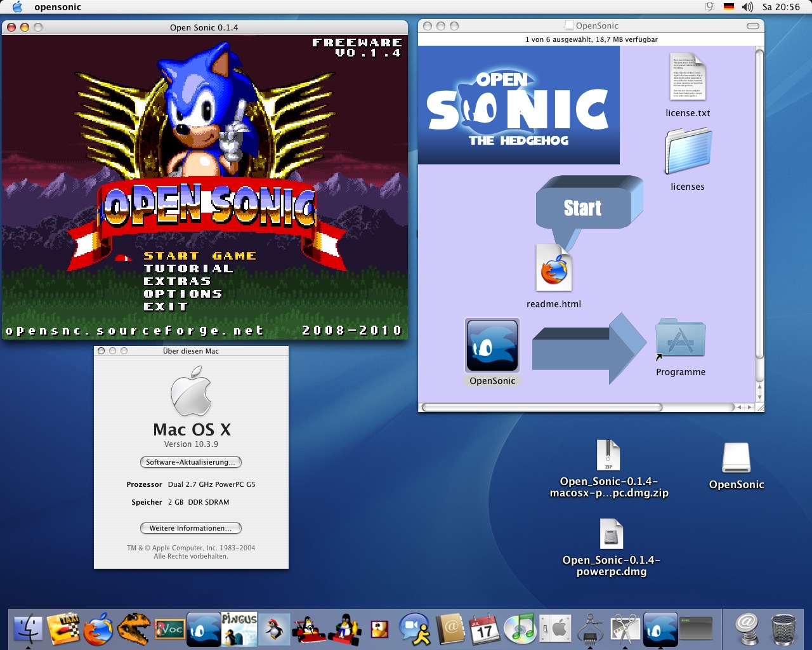Click the menu extra icon left of the flag
This screenshot has height=650, width=812.
[x=710, y=7]
